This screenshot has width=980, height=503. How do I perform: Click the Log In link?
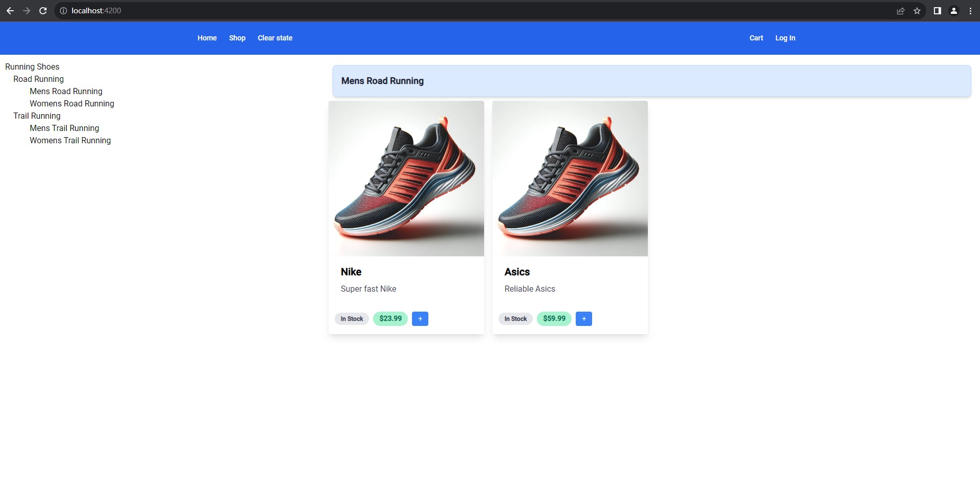coord(785,38)
